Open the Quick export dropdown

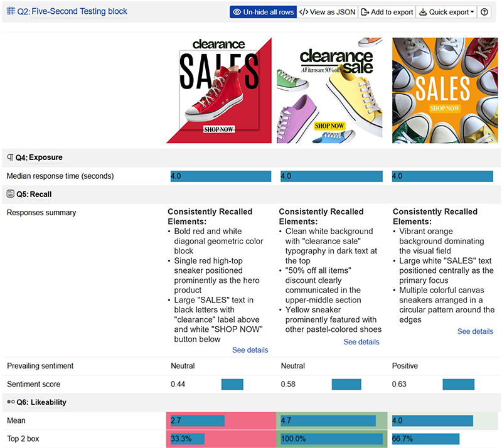click(x=446, y=12)
